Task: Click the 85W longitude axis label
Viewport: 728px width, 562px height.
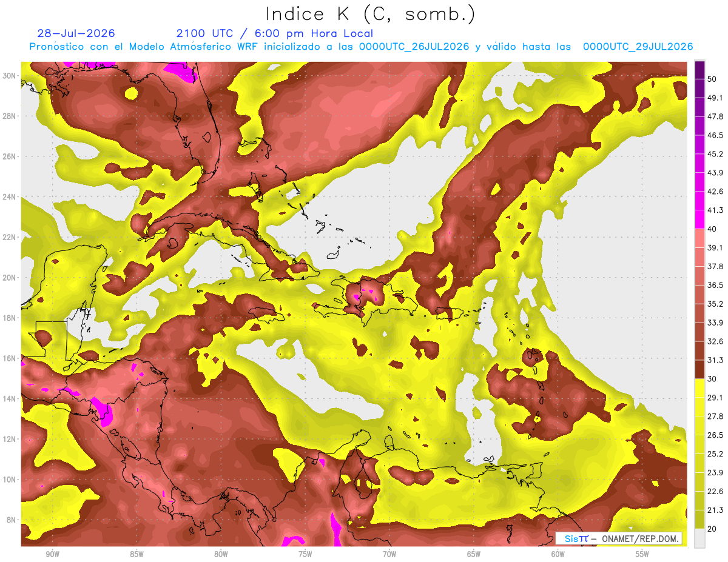Action: click(x=136, y=554)
